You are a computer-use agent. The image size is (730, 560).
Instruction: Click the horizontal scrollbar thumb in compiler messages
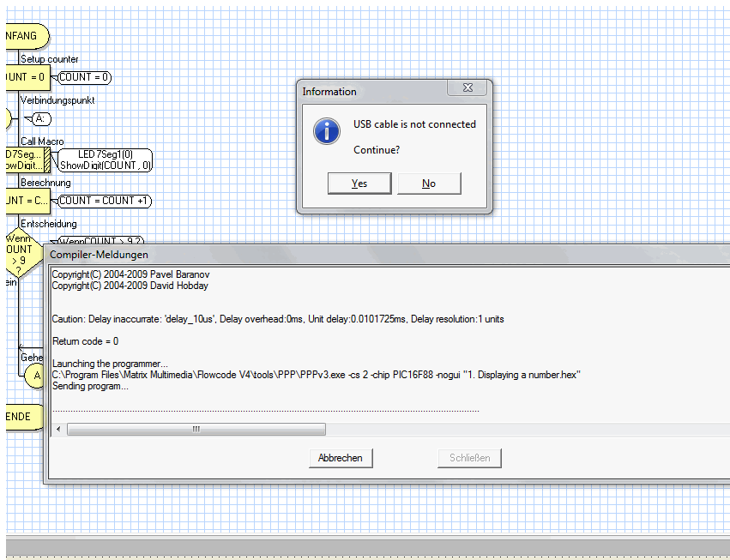click(196, 429)
